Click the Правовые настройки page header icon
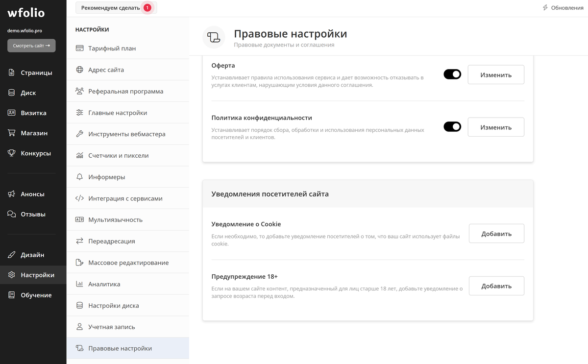This screenshot has height=364, width=588. (214, 37)
